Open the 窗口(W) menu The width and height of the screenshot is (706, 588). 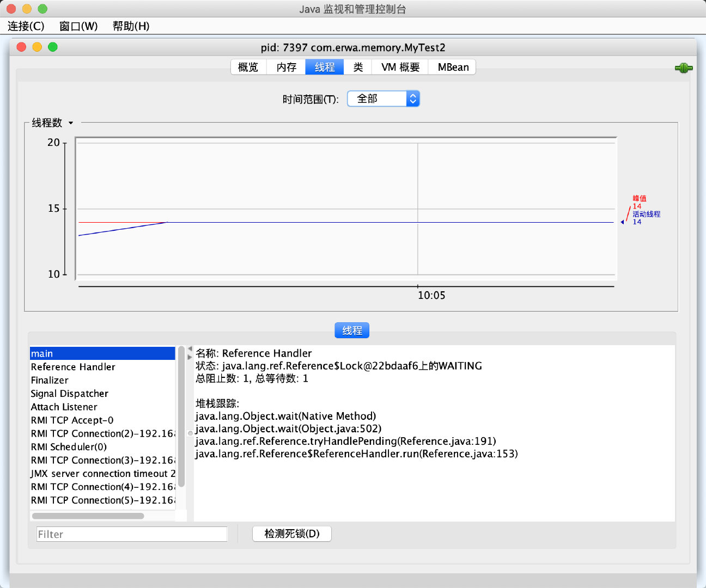pos(78,26)
